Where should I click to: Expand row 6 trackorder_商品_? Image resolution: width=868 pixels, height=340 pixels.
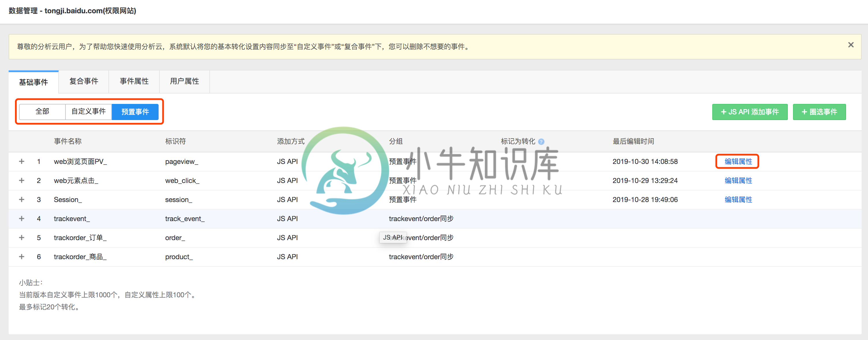click(x=22, y=257)
